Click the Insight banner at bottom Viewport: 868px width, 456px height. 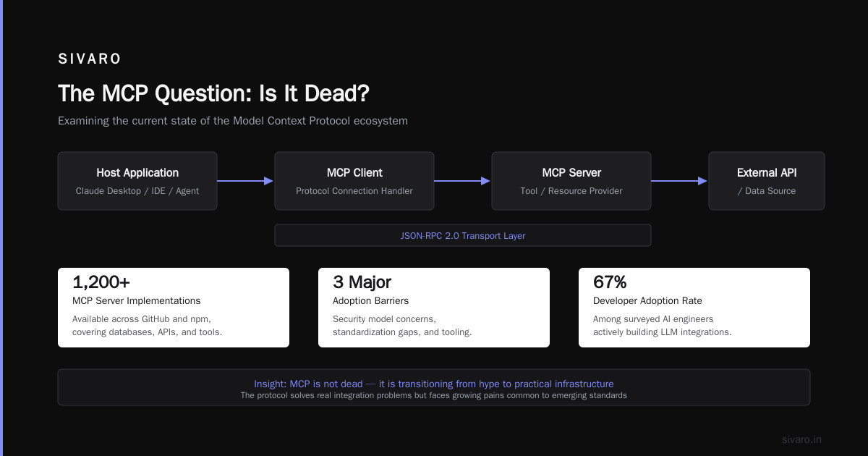click(x=434, y=387)
